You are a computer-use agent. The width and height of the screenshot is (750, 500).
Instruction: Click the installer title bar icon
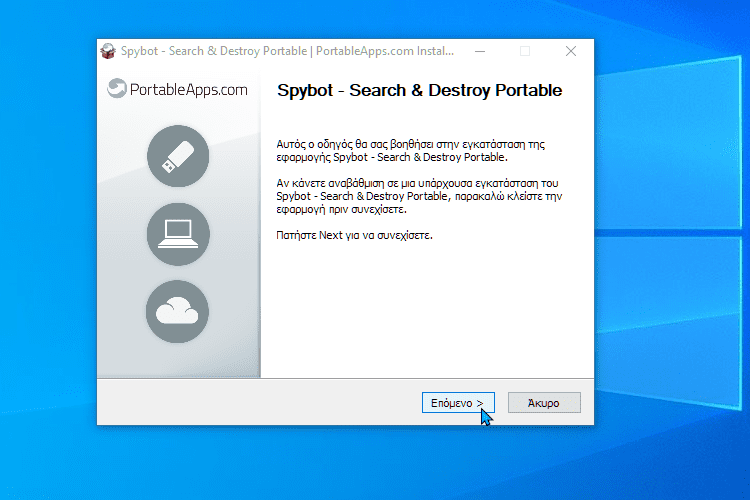tap(108, 51)
